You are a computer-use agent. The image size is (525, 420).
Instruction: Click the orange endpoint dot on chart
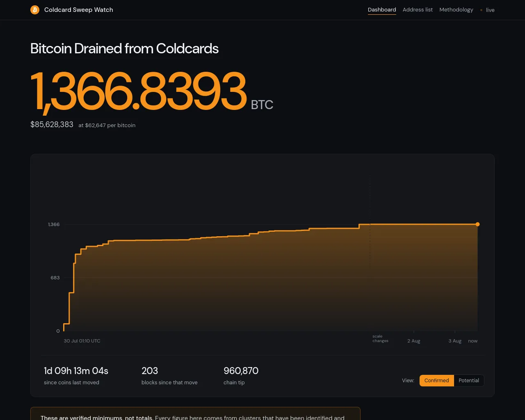[477, 224]
